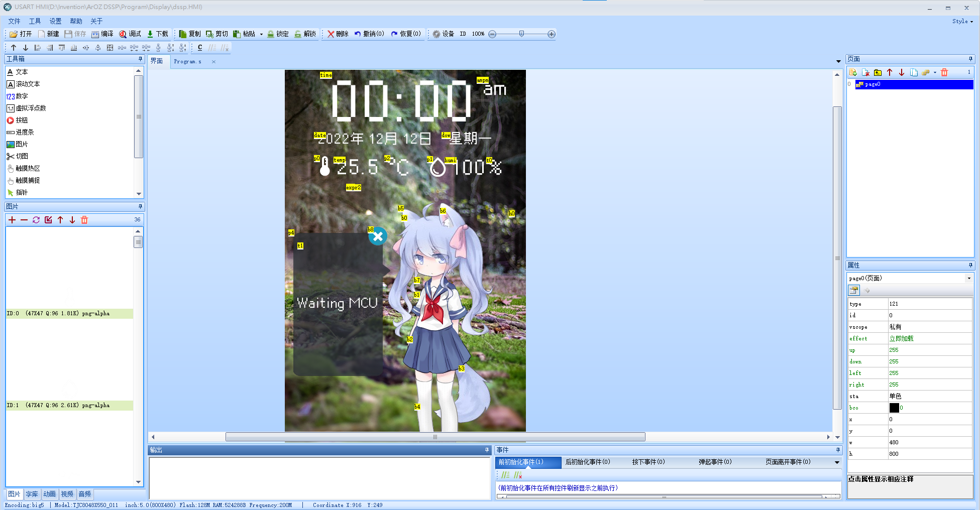Start debugging with the 调试 icon
The image size is (980, 510).
click(130, 34)
